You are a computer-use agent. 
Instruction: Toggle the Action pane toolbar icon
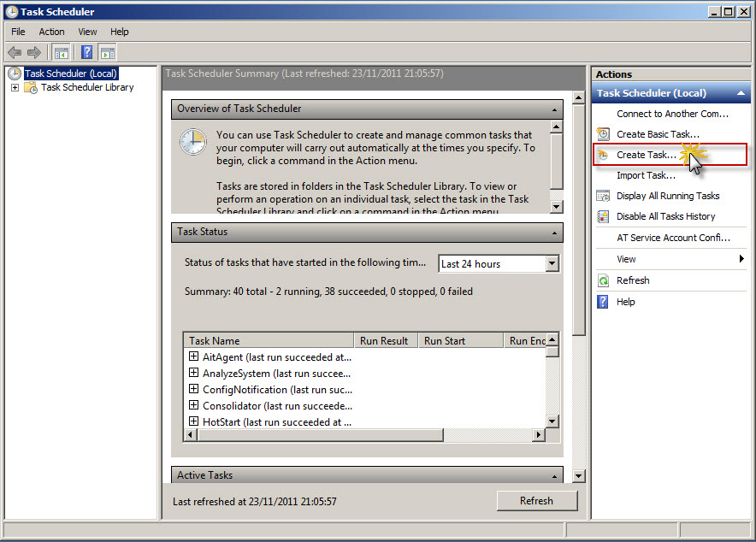click(x=108, y=52)
